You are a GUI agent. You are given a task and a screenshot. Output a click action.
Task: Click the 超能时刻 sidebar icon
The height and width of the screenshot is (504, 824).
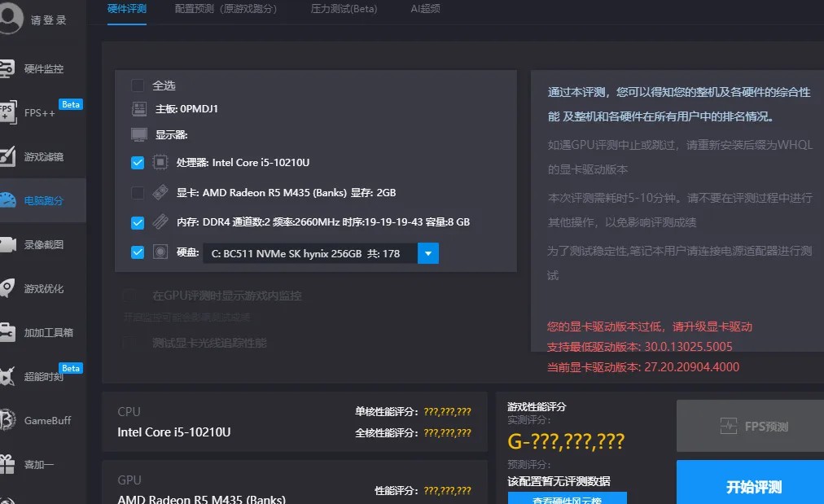point(7,376)
